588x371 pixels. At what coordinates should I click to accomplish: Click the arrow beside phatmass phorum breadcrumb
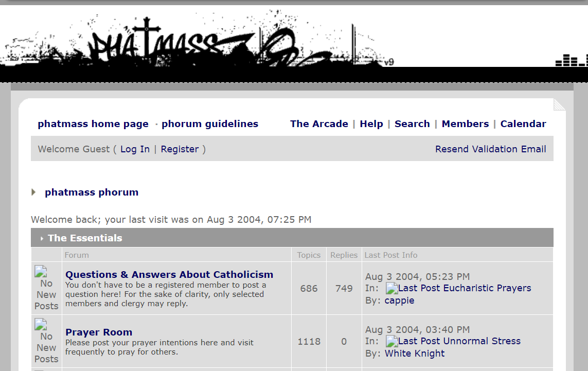click(33, 192)
